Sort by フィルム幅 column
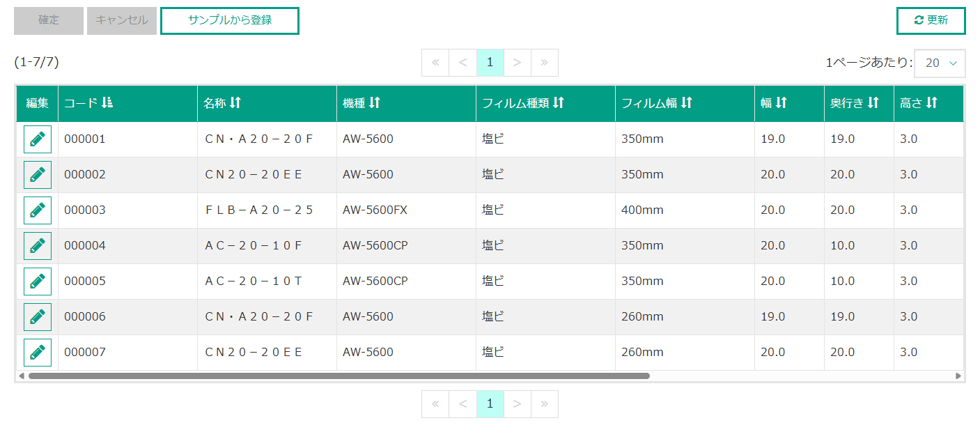Viewport: 980px width, 439px height. tap(687, 103)
